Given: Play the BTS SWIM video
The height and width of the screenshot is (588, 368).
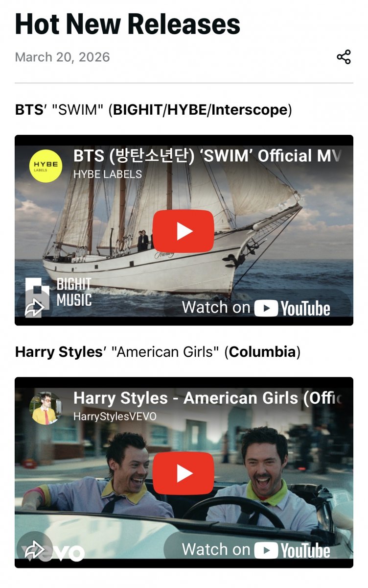Looking at the screenshot, I should click(x=184, y=231).
